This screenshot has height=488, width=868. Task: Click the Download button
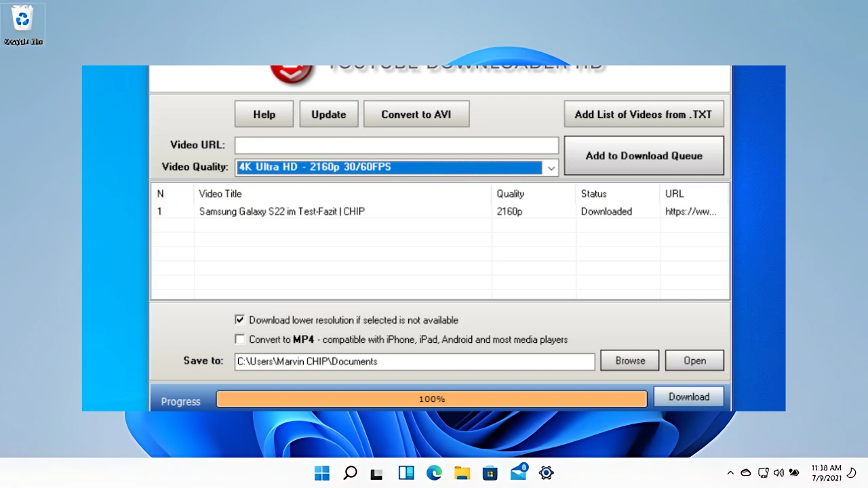[x=688, y=397]
